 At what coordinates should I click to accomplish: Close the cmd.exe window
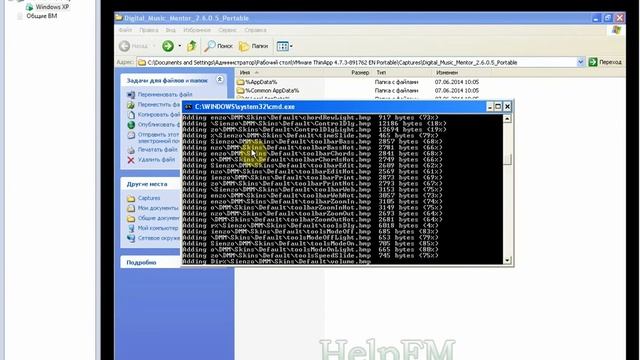tap(507, 107)
